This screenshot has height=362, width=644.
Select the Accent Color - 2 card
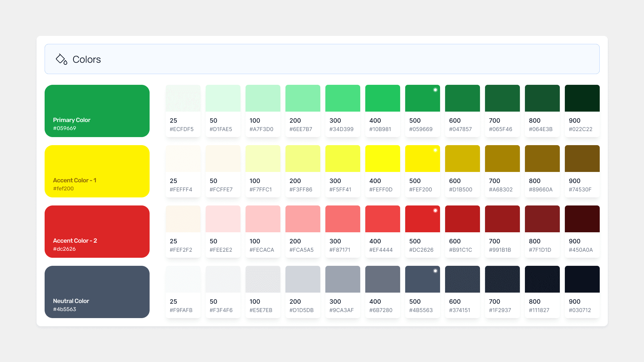coord(97,231)
